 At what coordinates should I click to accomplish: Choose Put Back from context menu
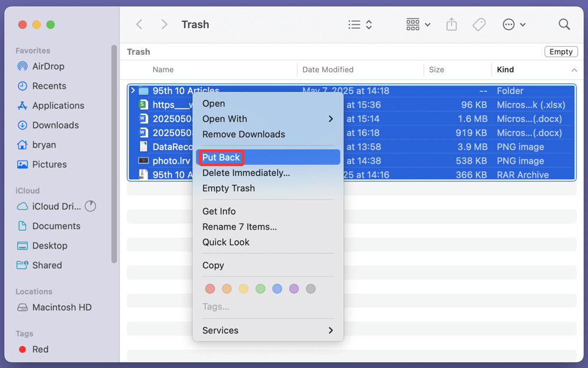tap(221, 157)
